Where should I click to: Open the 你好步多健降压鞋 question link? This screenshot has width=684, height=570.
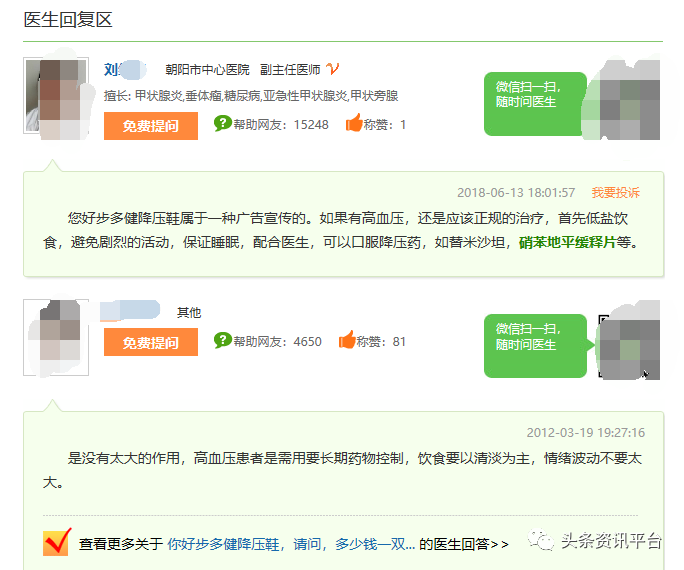[x=290, y=544]
